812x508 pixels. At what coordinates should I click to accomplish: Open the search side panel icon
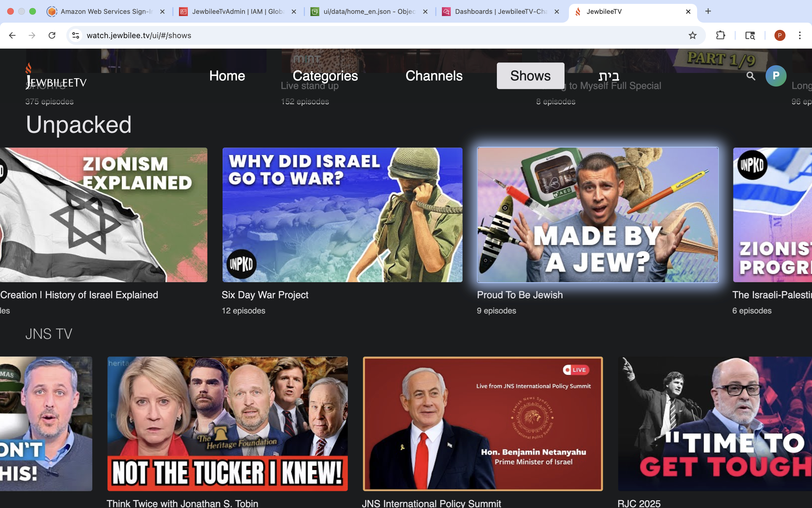click(750, 35)
